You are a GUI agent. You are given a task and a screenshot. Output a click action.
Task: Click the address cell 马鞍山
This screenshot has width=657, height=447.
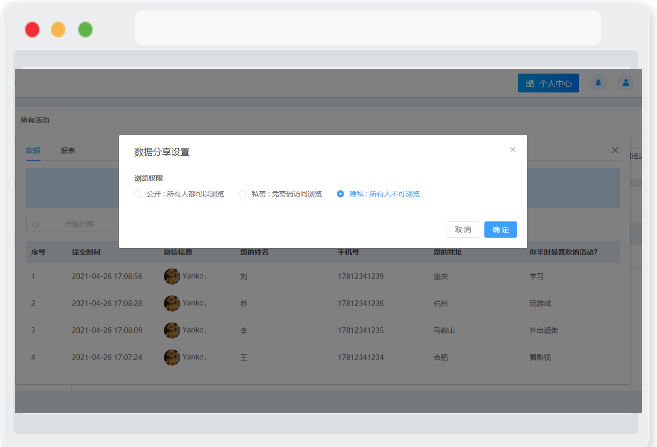click(x=444, y=331)
